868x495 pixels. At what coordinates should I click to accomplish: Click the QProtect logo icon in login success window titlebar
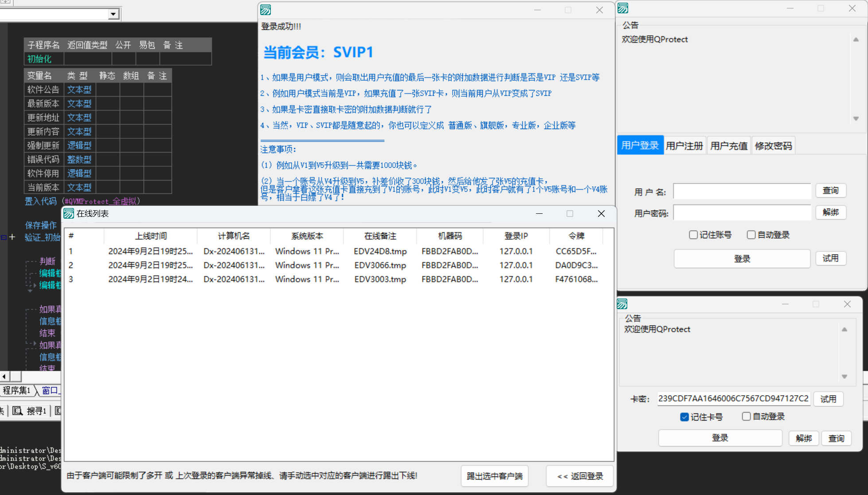pos(265,9)
